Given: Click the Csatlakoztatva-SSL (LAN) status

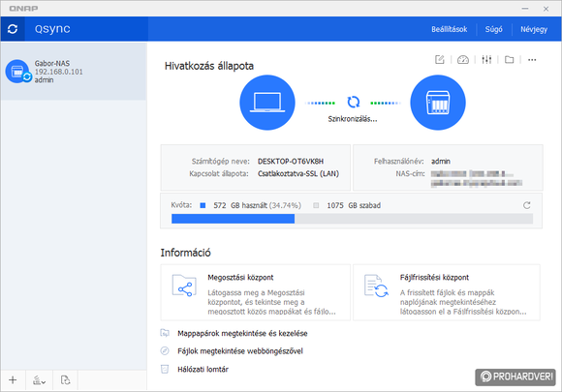Looking at the screenshot, I should point(298,173).
